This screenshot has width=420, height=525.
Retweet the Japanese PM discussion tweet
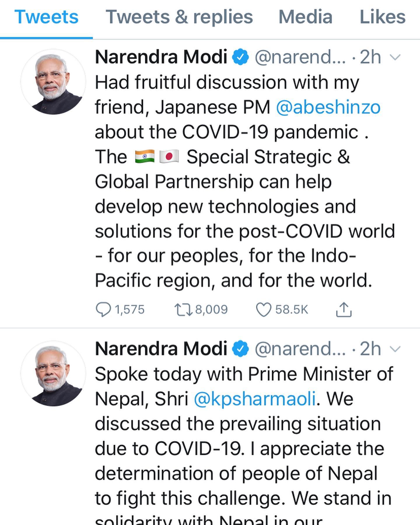pos(201,309)
